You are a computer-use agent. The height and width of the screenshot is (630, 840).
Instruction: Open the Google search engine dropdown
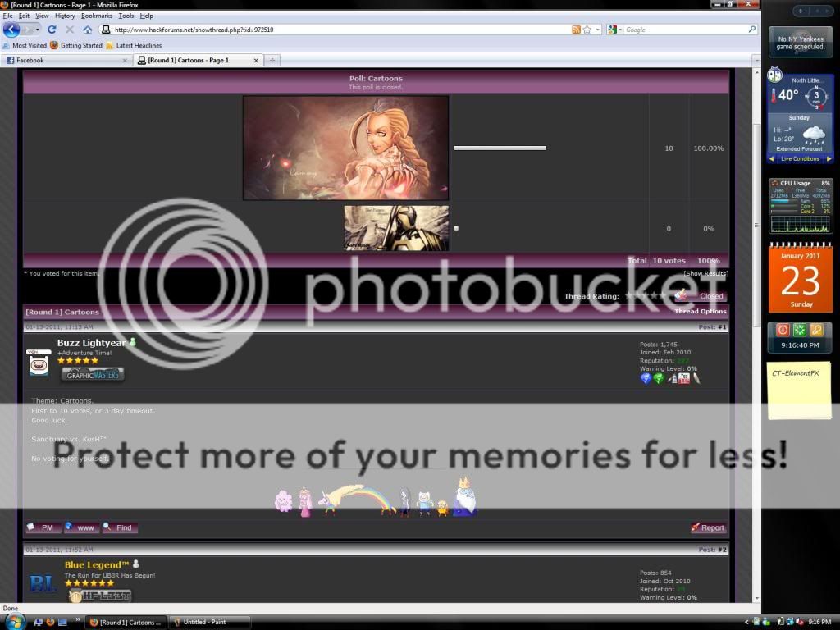click(x=614, y=30)
